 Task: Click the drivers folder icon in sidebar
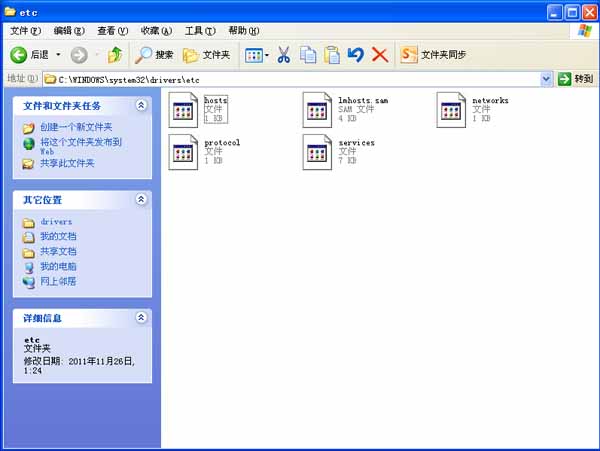coord(29,223)
